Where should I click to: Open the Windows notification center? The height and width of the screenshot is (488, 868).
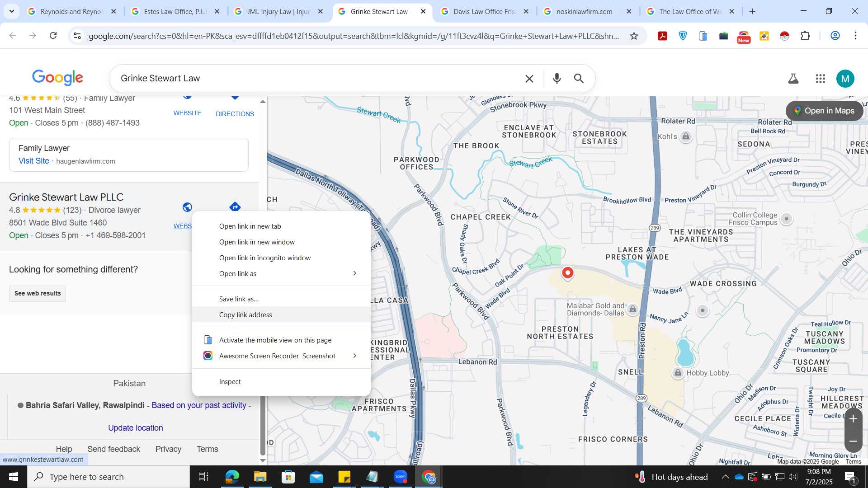[x=849, y=477]
